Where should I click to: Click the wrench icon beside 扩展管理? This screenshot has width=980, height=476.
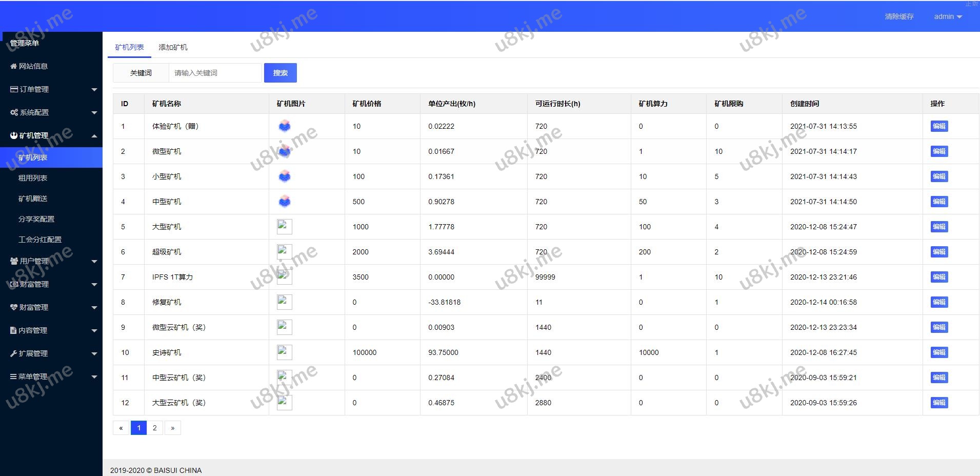pos(14,353)
